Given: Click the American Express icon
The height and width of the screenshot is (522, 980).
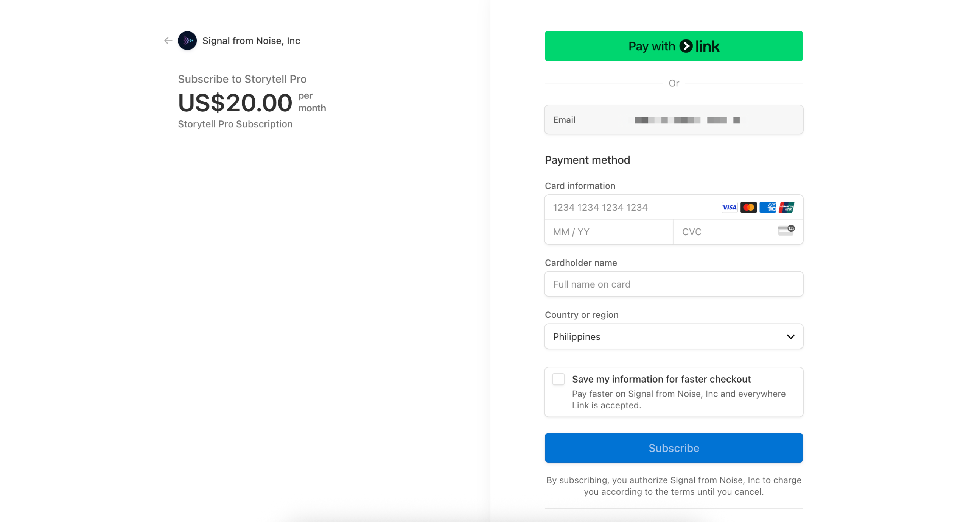Looking at the screenshot, I should (767, 208).
